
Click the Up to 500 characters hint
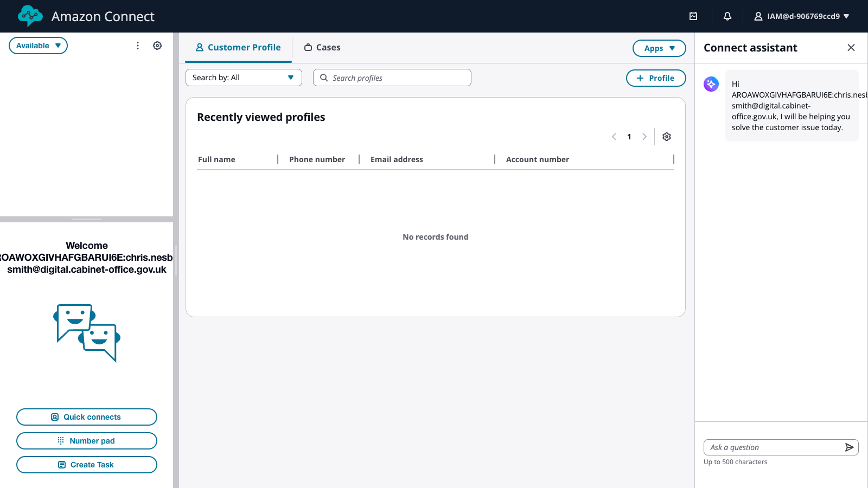736,462
